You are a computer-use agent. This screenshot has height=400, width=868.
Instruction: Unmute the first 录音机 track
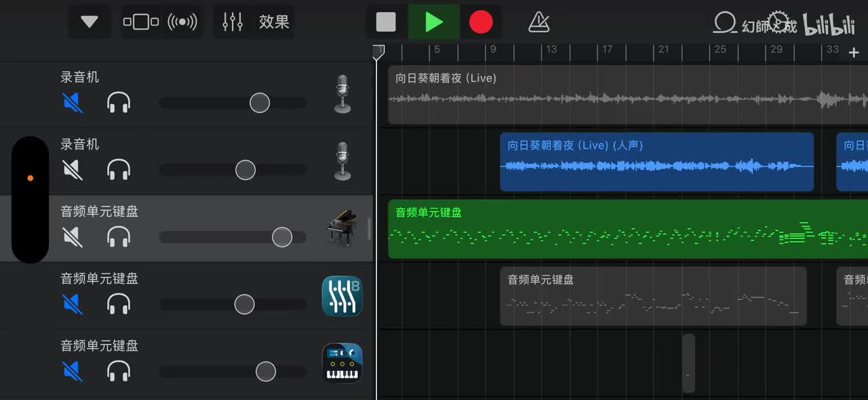[x=73, y=102]
